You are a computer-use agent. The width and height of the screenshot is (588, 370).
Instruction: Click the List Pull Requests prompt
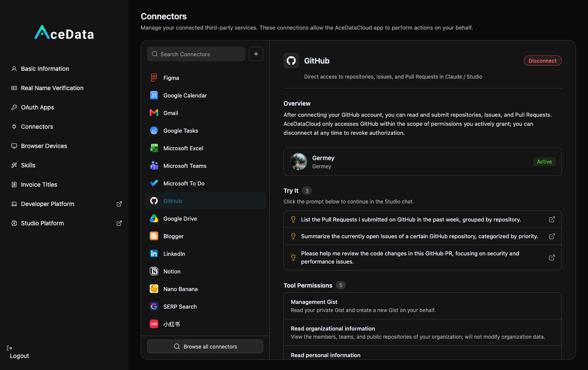pos(422,219)
